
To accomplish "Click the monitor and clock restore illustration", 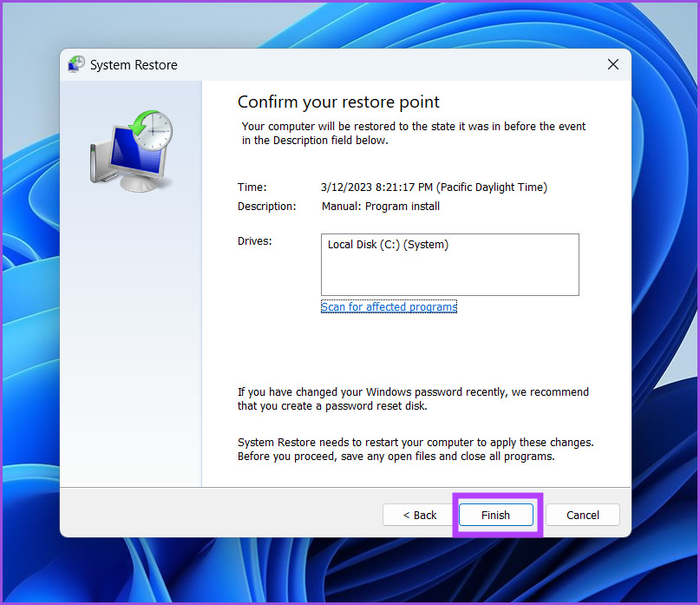I will pyautogui.click(x=131, y=151).
